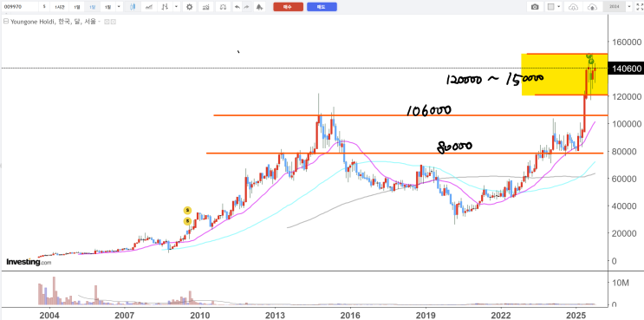Load chart layout from cloud download icon
The width and height of the screenshot is (644, 320).
[x=573, y=7]
